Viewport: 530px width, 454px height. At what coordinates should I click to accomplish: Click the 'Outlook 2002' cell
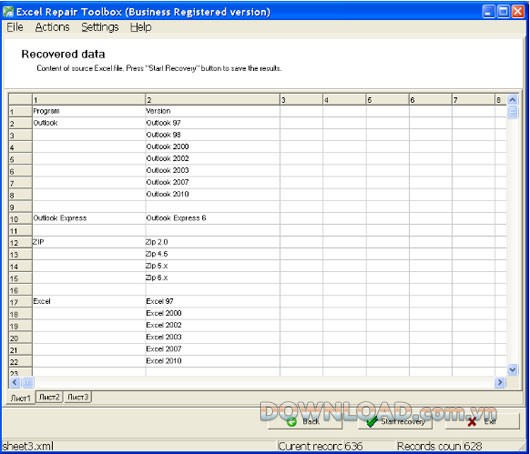click(x=213, y=159)
